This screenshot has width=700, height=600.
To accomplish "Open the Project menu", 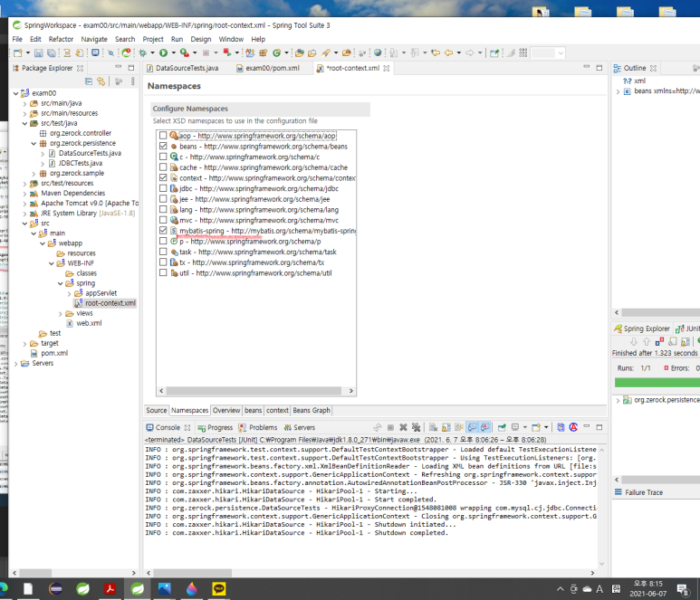I will pos(153,39).
